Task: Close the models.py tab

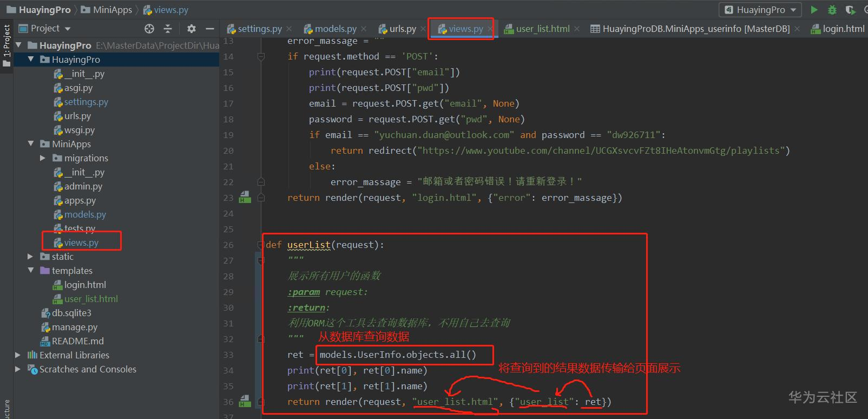Action: [364, 29]
